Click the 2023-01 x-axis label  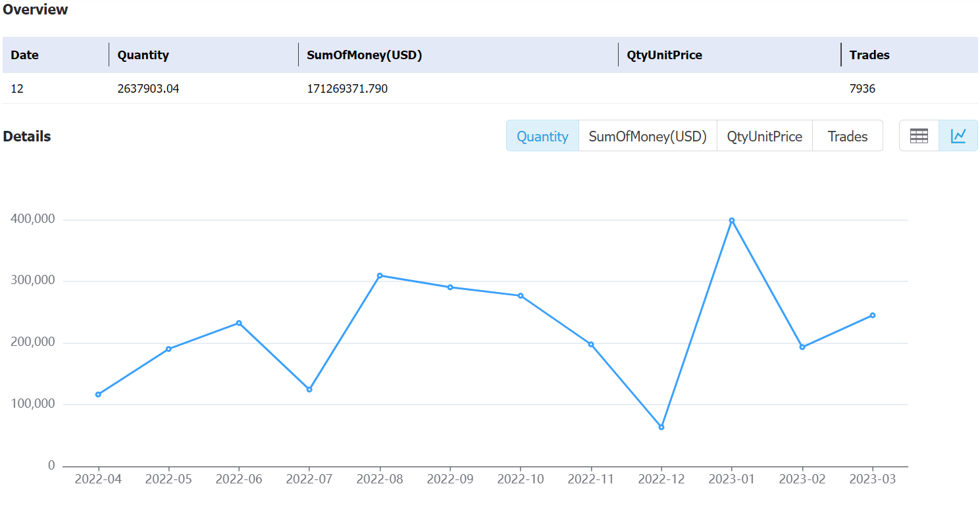click(732, 479)
